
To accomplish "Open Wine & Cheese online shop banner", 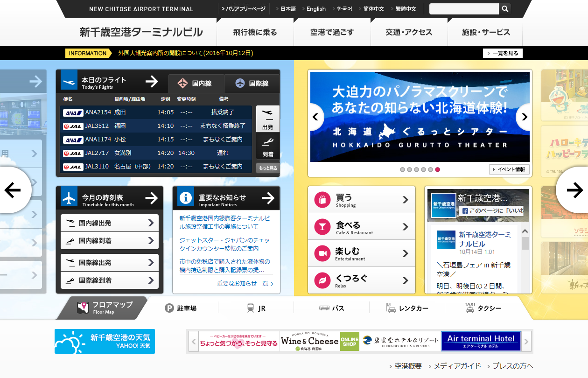I will (320, 341).
